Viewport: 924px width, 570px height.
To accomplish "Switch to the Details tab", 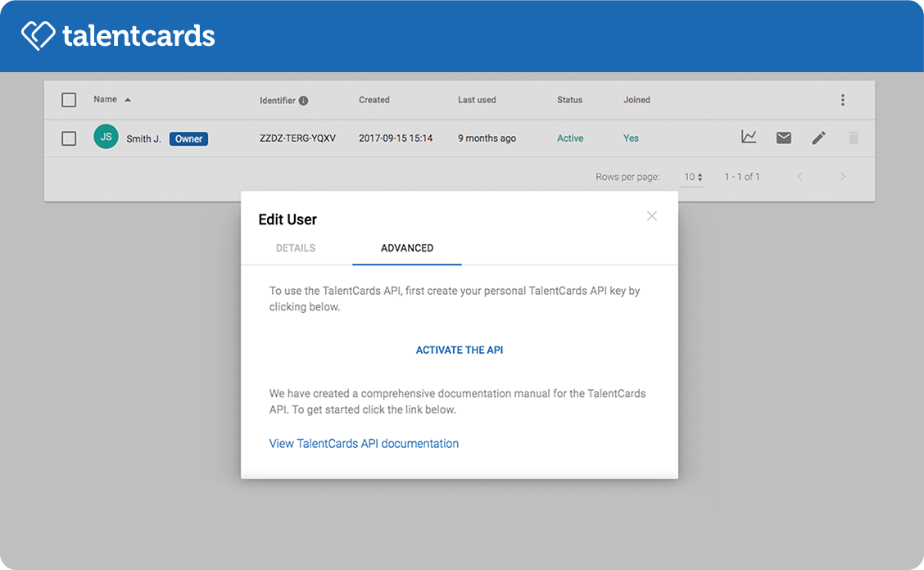I will (296, 248).
